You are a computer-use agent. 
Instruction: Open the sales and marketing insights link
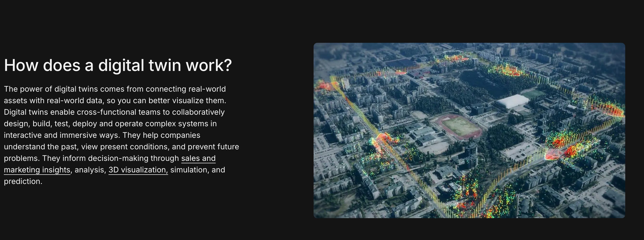tap(198, 158)
